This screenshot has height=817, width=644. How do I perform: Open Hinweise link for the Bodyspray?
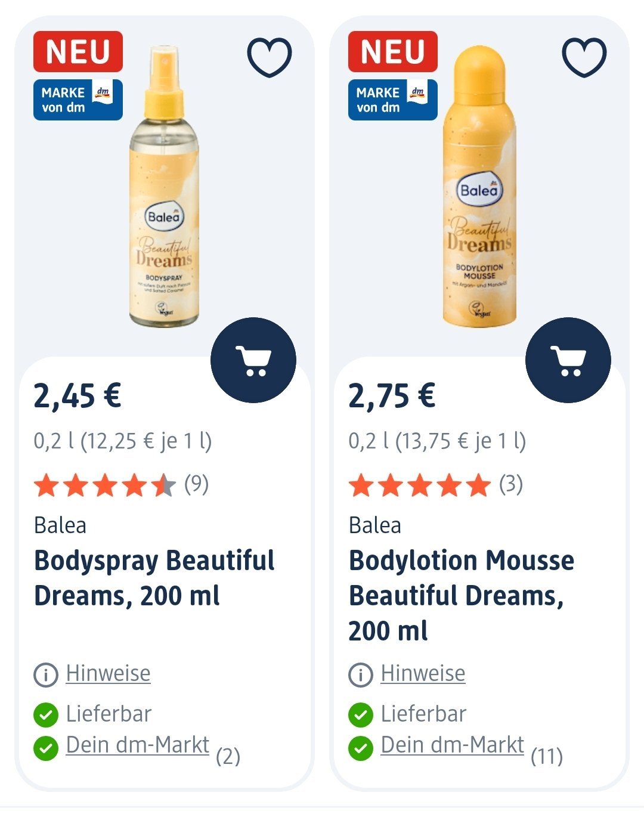point(108,674)
